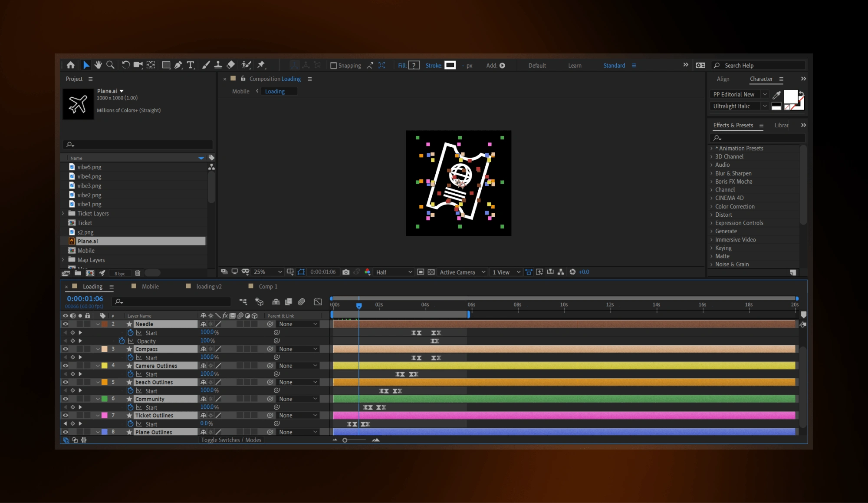The height and width of the screenshot is (503, 868).
Task: Toggle visibility of Needle layer
Action: point(65,323)
